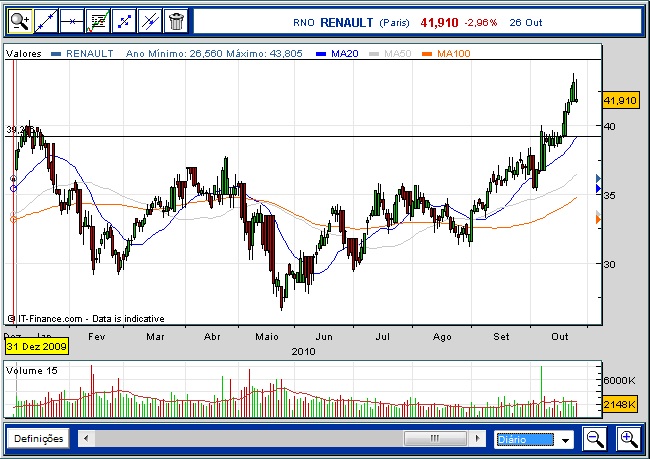This screenshot has height=459, width=650.
Task: Expand the timeframe dropdown arrow
Action: (565, 440)
